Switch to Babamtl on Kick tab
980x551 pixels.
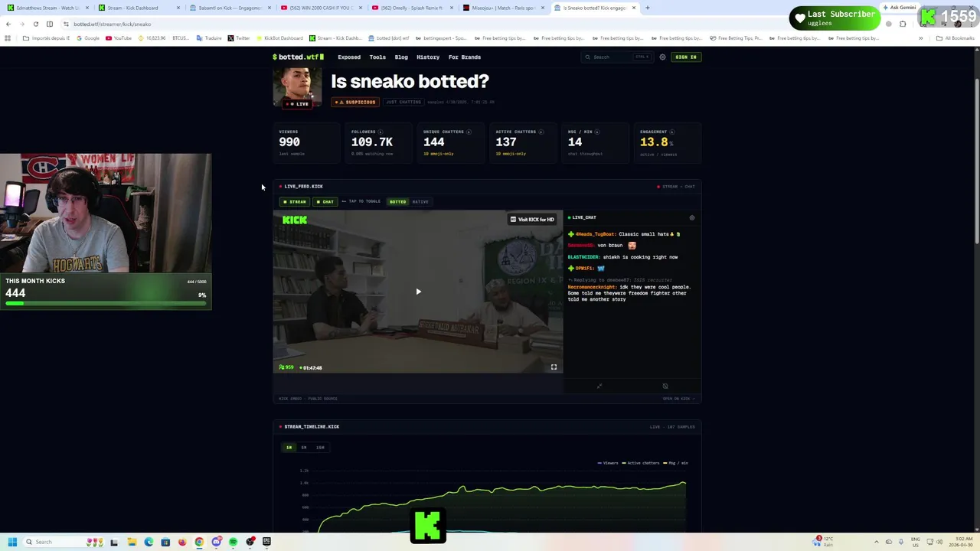(229, 8)
